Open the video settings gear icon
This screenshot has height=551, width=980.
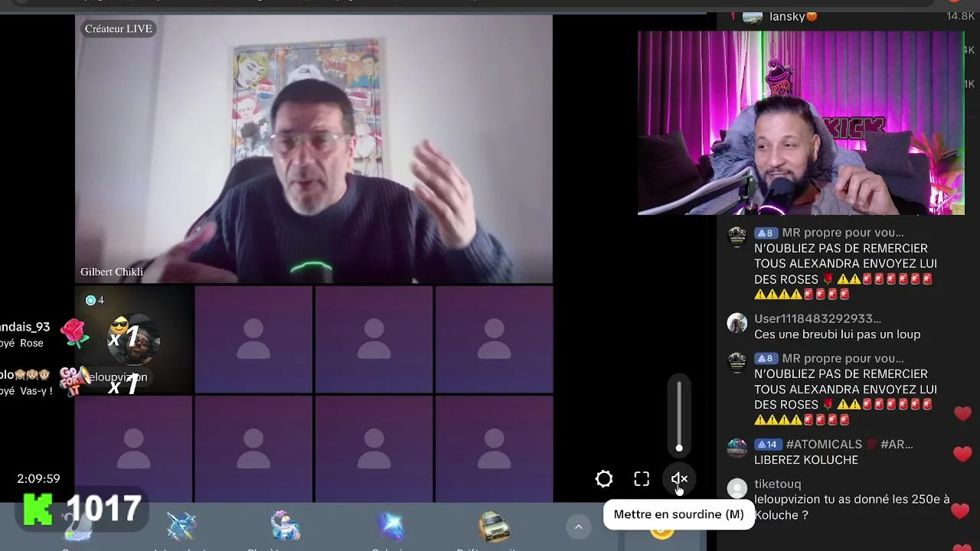(x=604, y=479)
